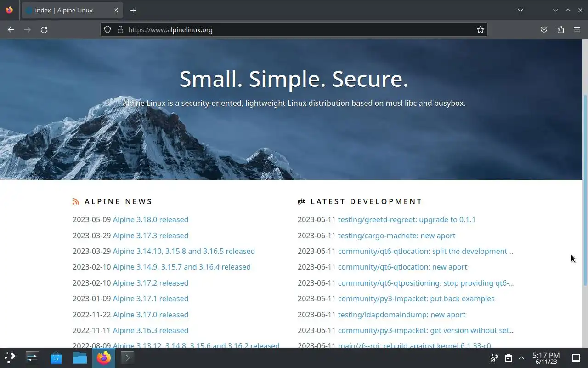Open the Extensions puzzle icon
Screen dimensions: 588x368
click(x=560, y=29)
